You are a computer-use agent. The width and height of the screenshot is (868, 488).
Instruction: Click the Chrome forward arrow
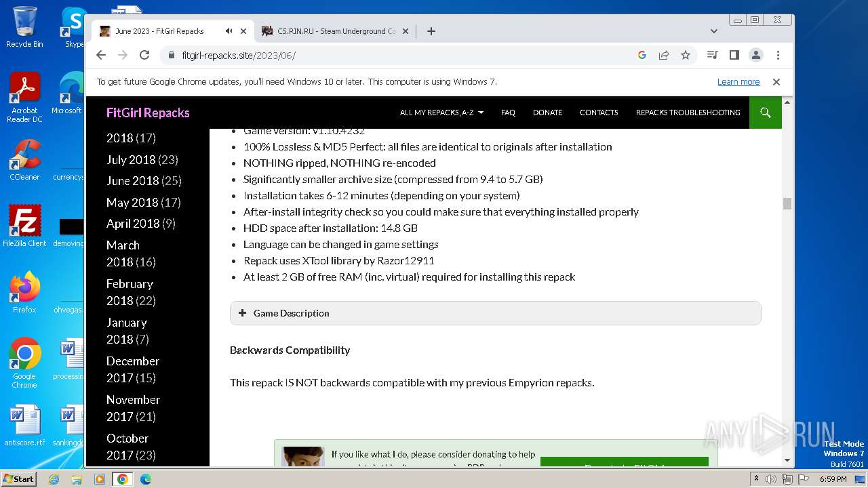(x=123, y=55)
